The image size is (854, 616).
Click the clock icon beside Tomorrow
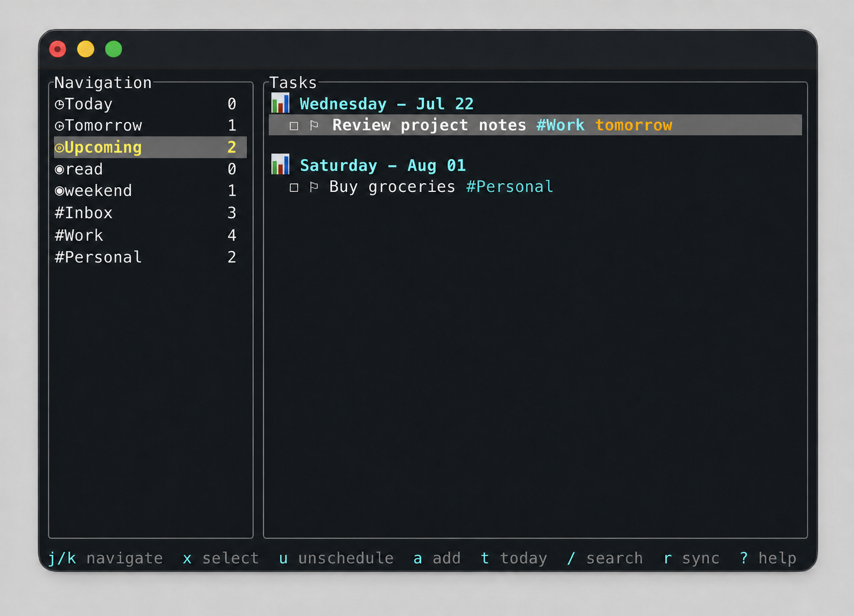tap(59, 126)
